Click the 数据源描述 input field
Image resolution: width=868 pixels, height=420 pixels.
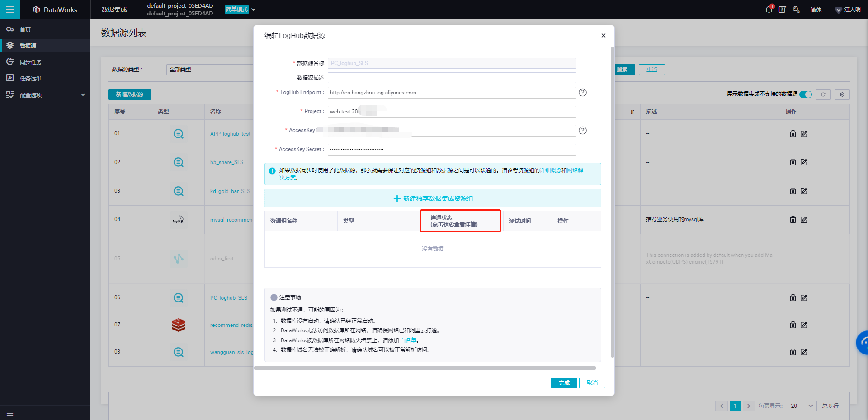click(452, 78)
